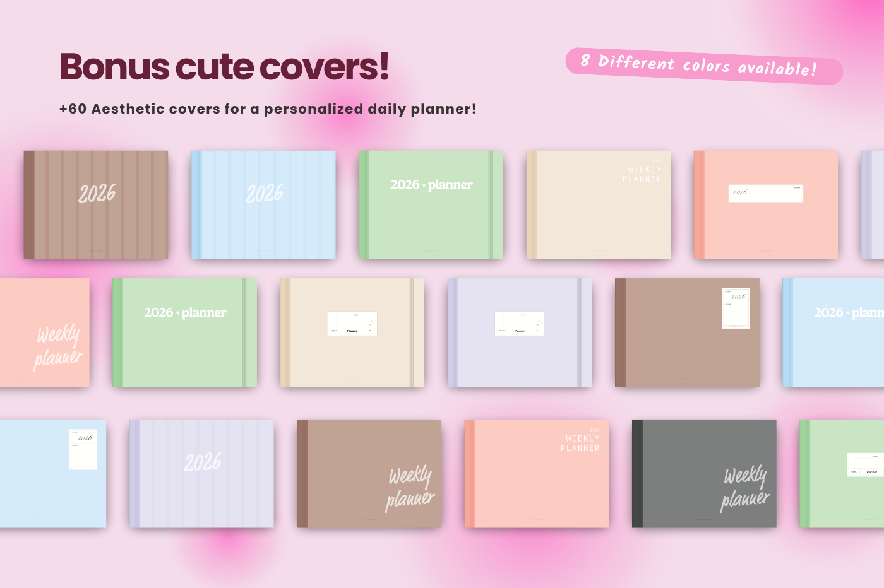This screenshot has height=588, width=884.
Task: Select the light blue striped 2026 cover
Action: (x=263, y=204)
